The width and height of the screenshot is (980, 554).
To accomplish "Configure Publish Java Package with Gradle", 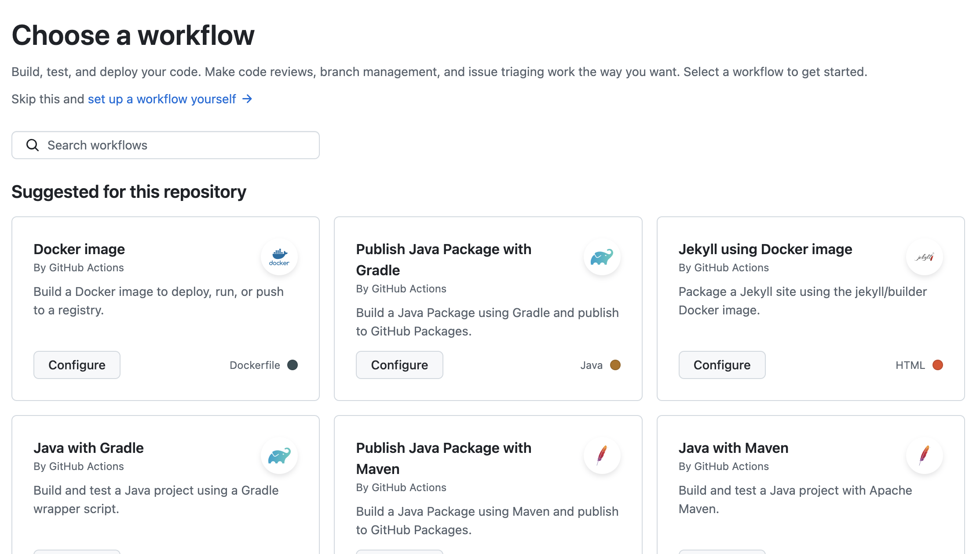I will 399,365.
